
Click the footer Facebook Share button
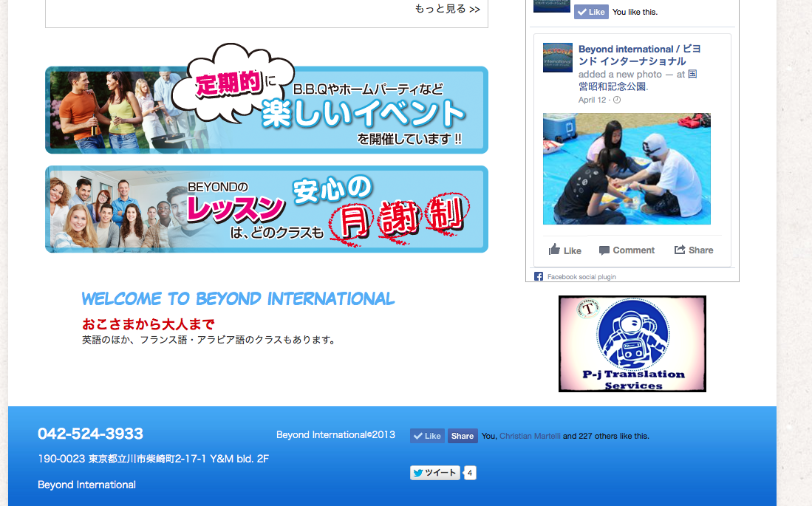click(463, 436)
